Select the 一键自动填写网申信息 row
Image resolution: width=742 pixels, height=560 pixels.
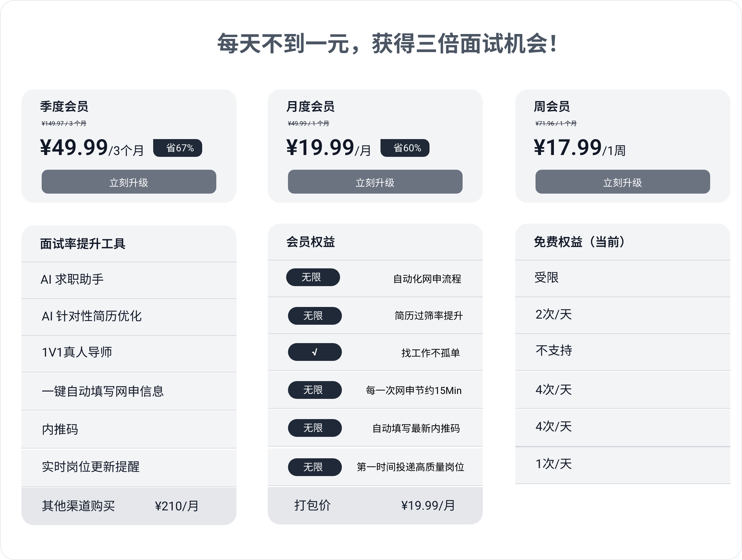coord(129,391)
